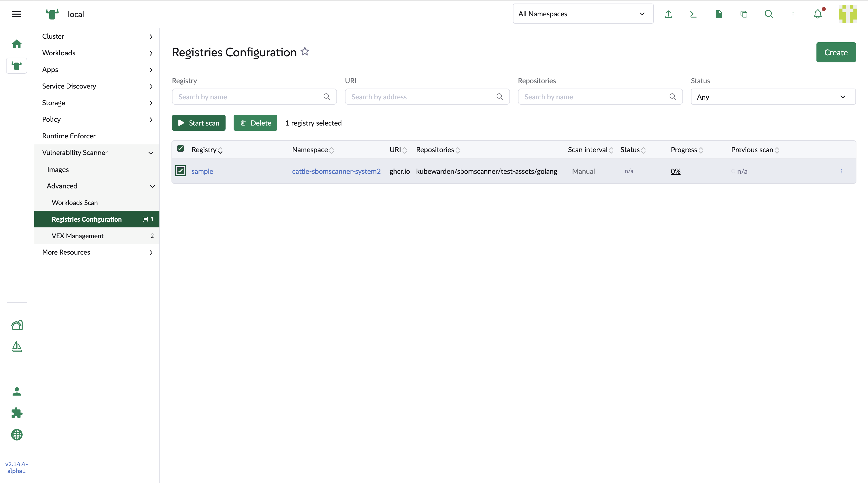868x483 pixels.
Task: Sort by the URI column header
Action: tap(398, 150)
